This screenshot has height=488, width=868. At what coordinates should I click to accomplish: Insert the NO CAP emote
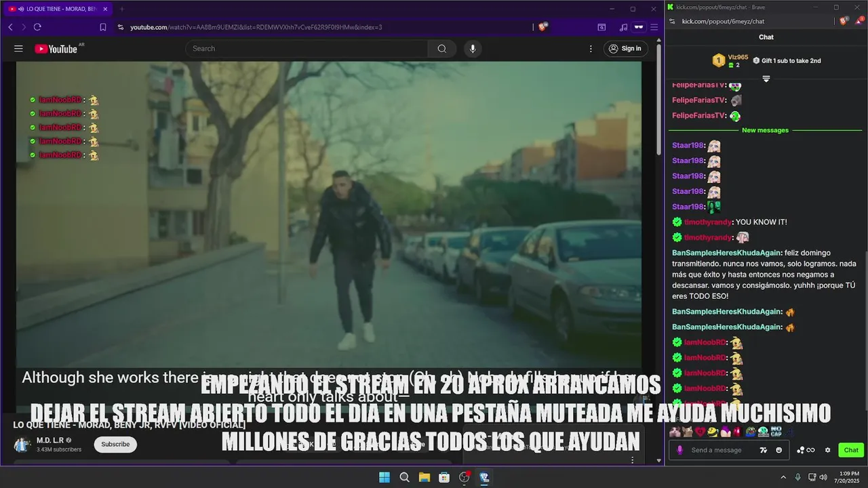[x=776, y=432]
